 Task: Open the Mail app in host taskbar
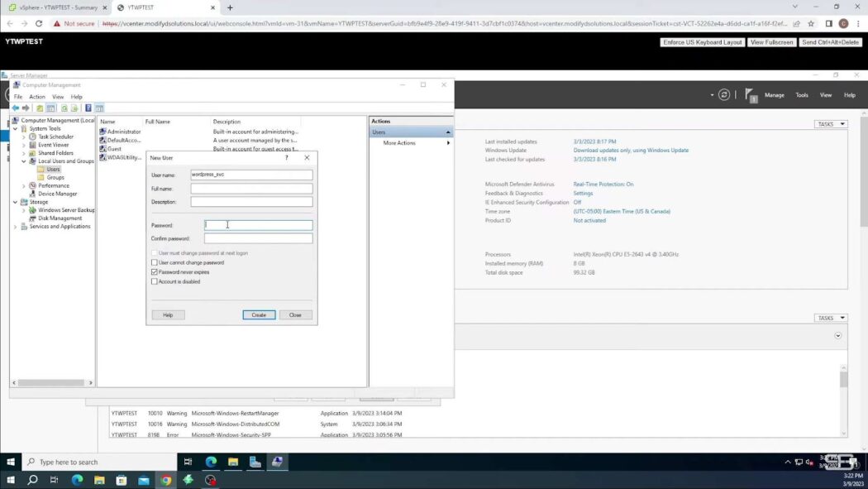click(143, 480)
